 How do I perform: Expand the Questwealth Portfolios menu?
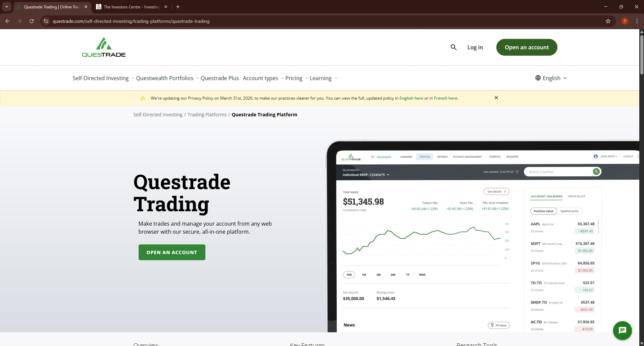coord(167,78)
